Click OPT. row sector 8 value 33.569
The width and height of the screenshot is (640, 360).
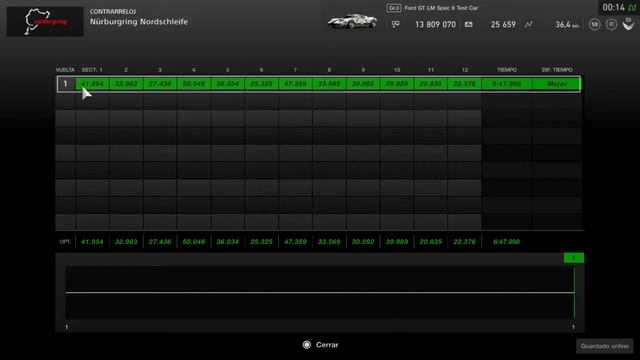coord(329,242)
